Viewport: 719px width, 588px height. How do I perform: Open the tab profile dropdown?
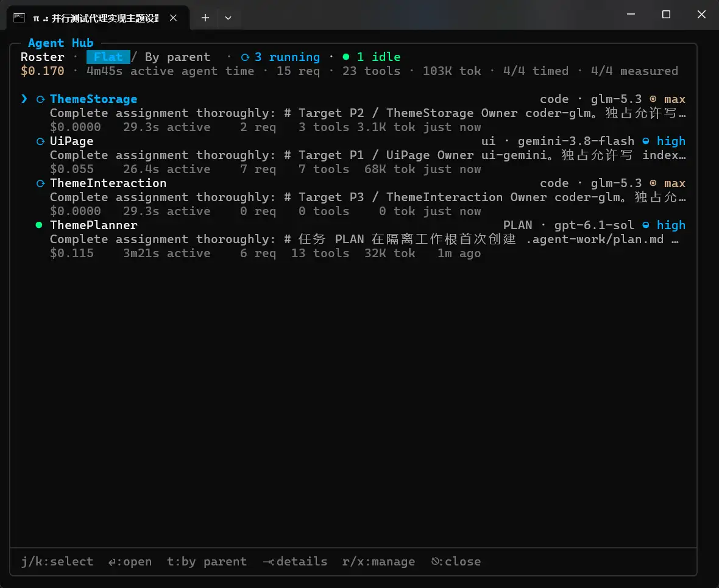(x=228, y=18)
